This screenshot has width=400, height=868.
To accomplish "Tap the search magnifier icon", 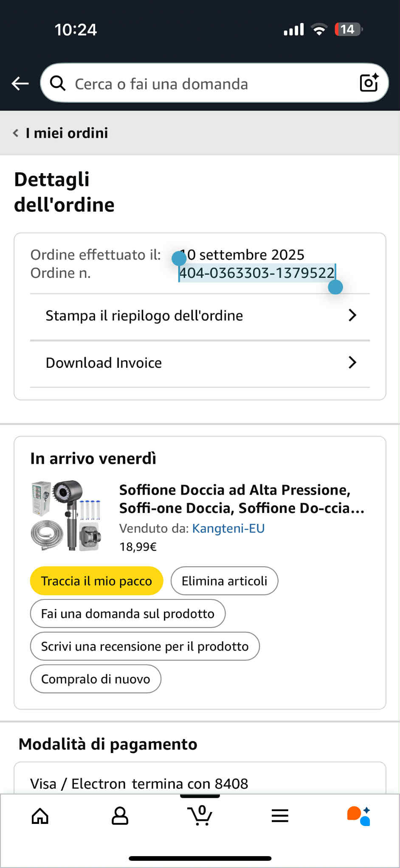I will coord(58,84).
